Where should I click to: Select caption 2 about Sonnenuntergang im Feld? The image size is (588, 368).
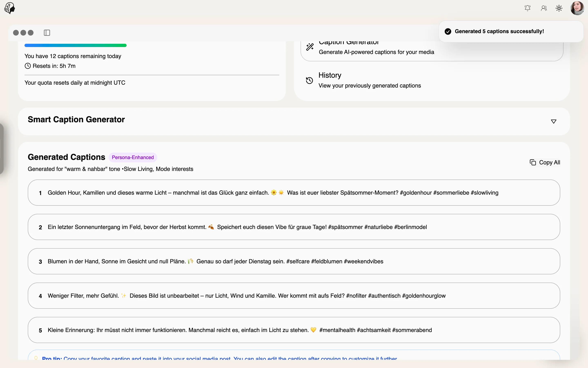point(294,227)
